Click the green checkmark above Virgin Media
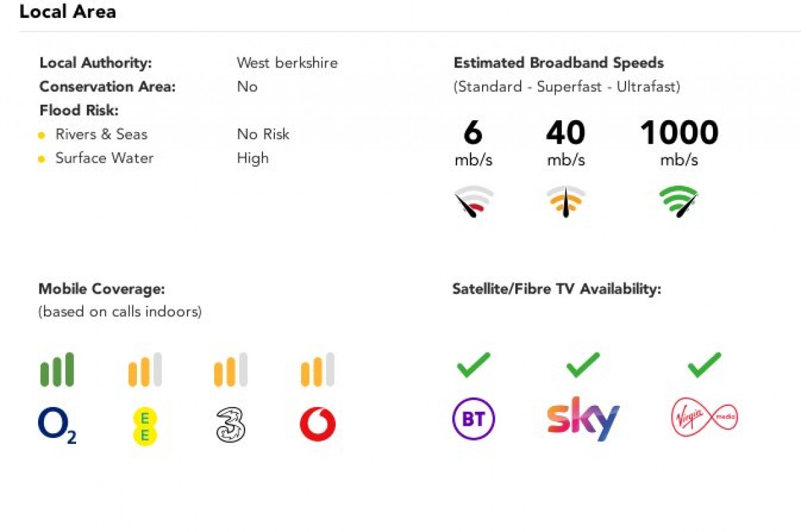Image resolution: width=801 pixels, height=532 pixels. tap(704, 364)
